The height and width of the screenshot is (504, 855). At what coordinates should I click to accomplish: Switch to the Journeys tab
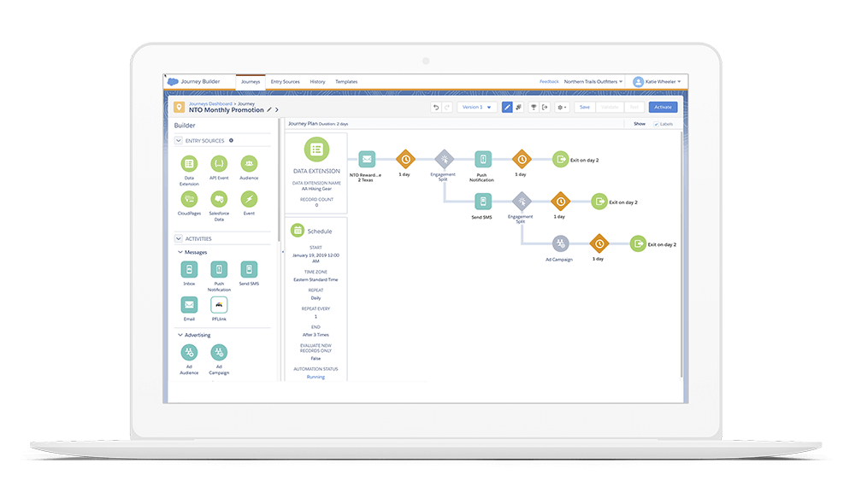click(251, 82)
